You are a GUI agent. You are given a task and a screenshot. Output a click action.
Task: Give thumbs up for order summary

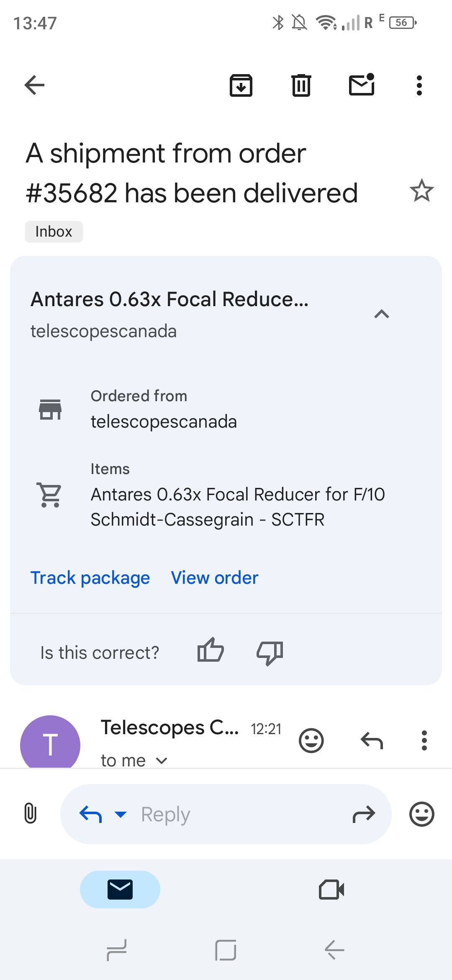pyautogui.click(x=211, y=651)
